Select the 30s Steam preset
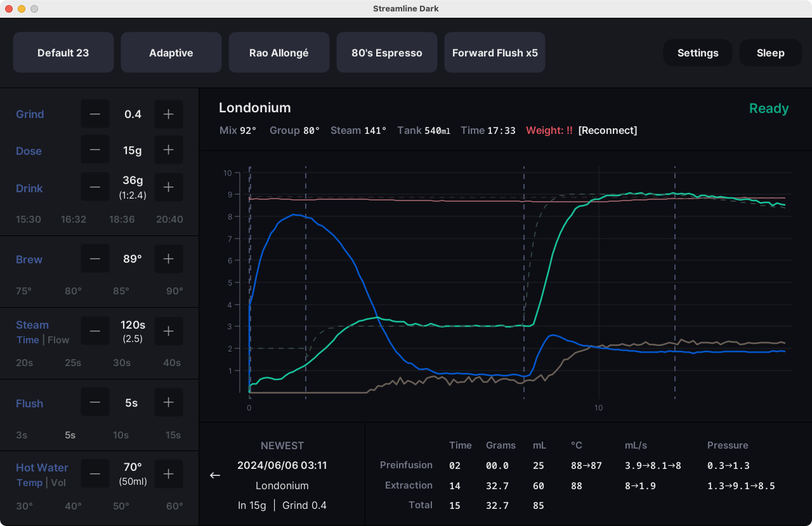This screenshot has height=526, width=812. (121, 363)
